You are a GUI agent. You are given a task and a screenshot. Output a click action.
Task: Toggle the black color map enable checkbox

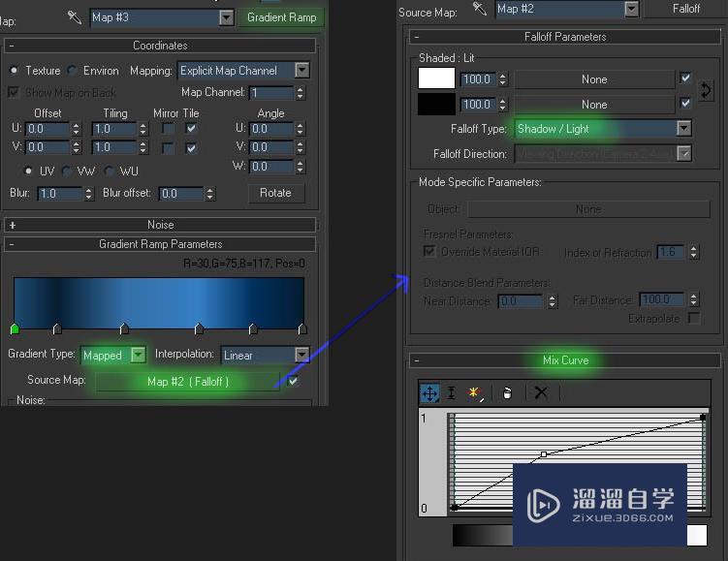pyautogui.click(x=685, y=103)
